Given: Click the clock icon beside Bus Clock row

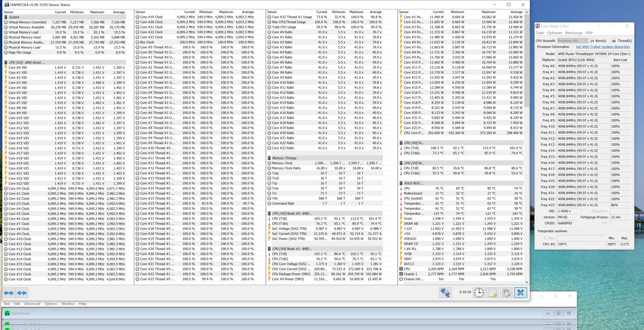Looking at the screenshot, I should click(x=137, y=42).
